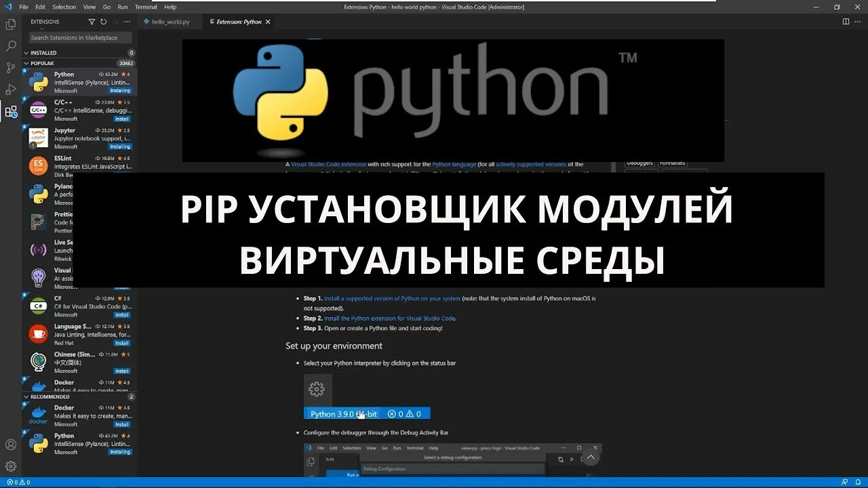Open the Edit menu
868x488 pixels.
coord(41,7)
